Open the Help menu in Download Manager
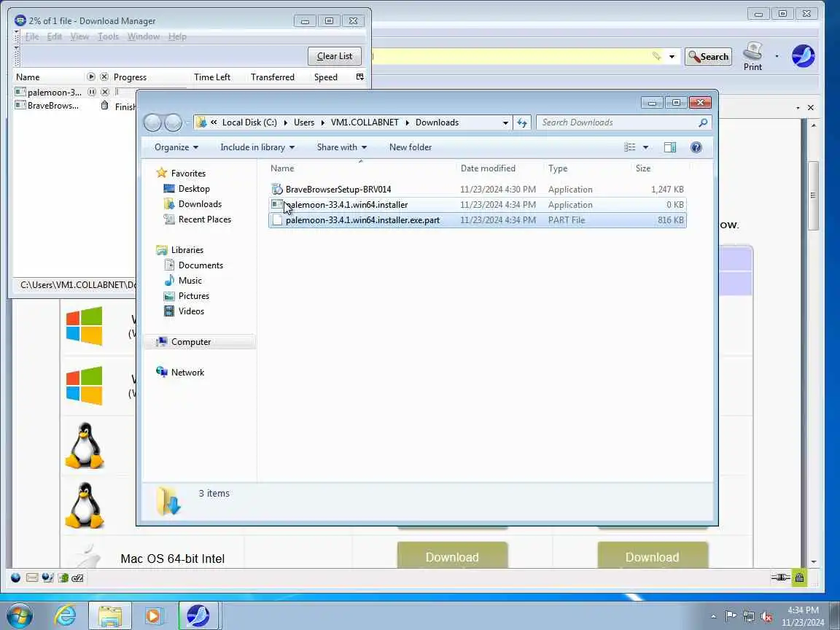840x630 pixels. pyautogui.click(x=177, y=36)
